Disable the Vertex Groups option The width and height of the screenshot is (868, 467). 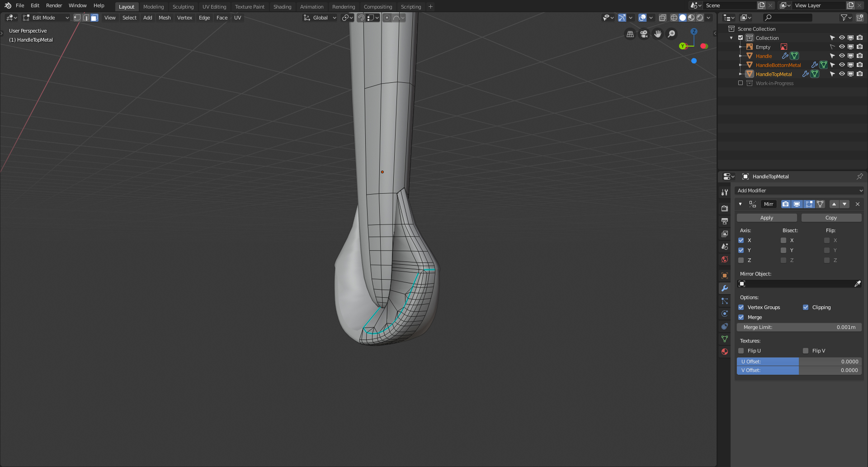coord(741,307)
